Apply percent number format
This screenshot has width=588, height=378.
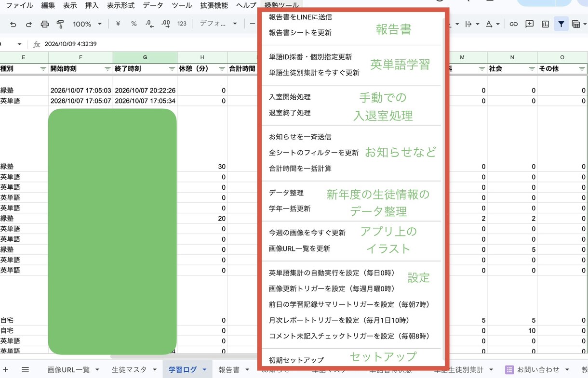pyautogui.click(x=134, y=24)
